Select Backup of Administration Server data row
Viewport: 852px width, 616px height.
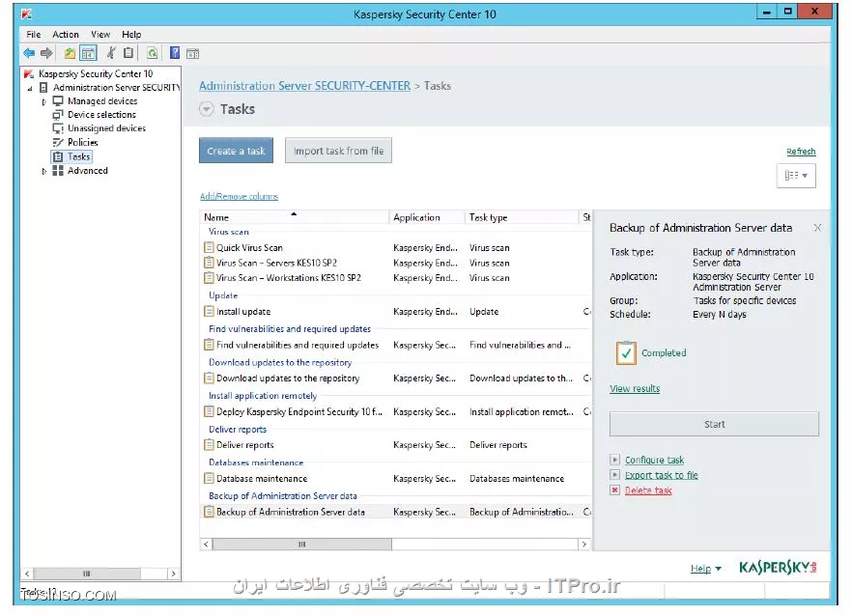point(396,512)
